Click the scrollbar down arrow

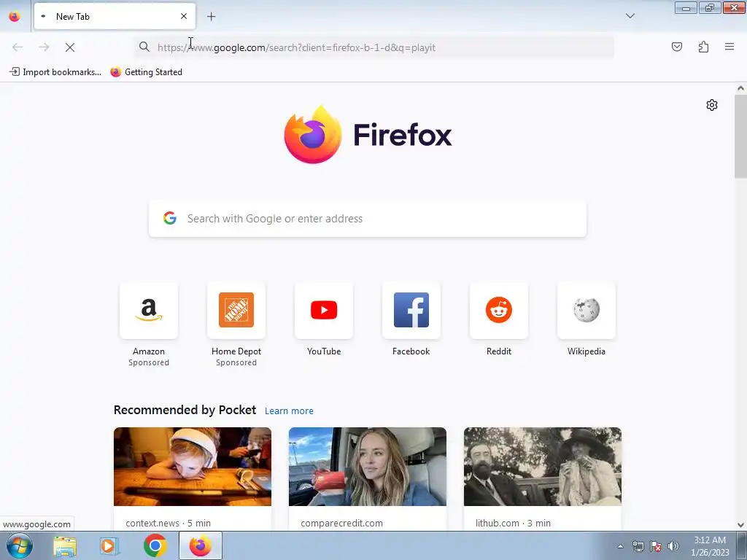(x=740, y=525)
